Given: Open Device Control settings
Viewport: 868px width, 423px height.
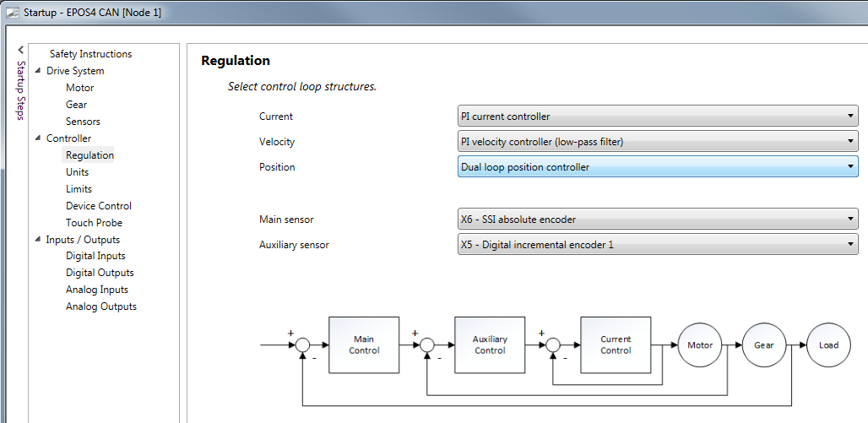Looking at the screenshot, I should click(99, 206).
